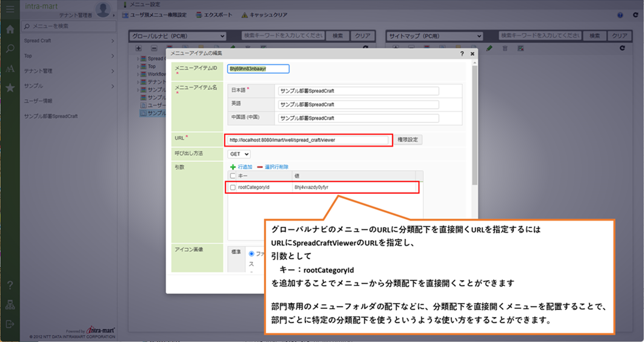The width and height of the screenshot is (644, 342).
Task: Click the red minus 選択行削除 icon
Action: [260, 167]
